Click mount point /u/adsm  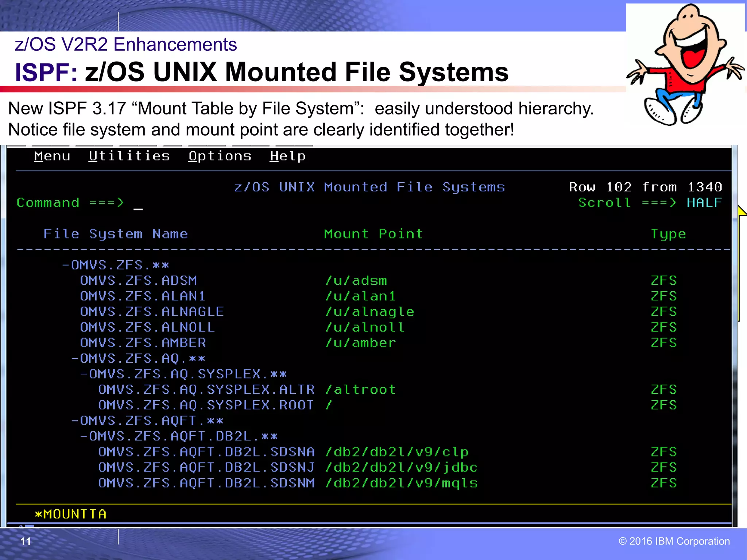coord(356,281)
